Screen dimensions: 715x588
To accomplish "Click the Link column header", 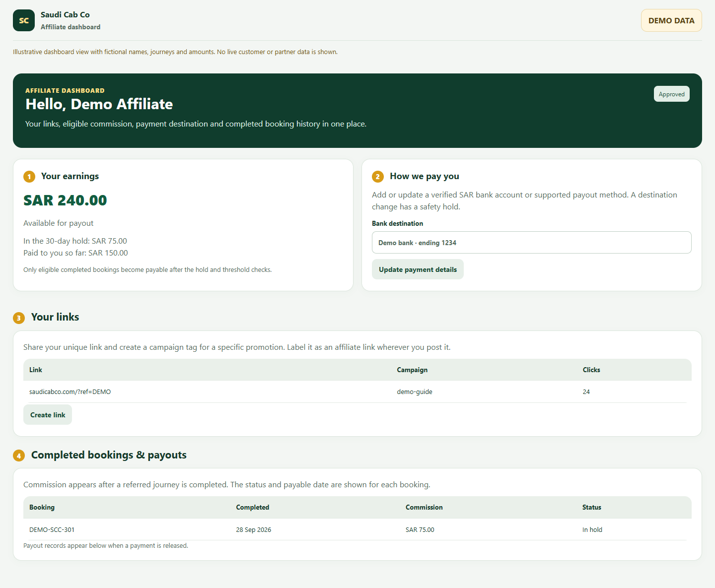I will [36, 370].
